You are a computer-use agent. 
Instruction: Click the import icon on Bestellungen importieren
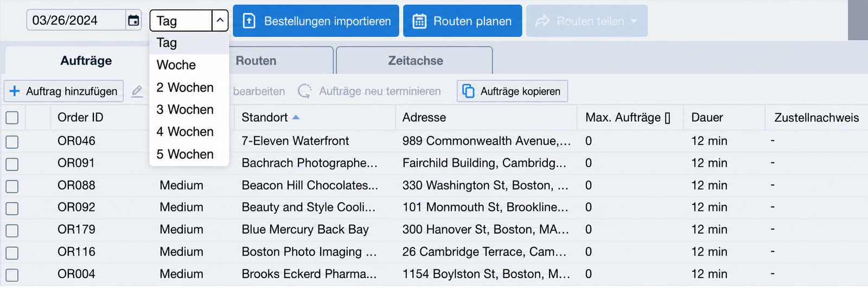[249, 21]
